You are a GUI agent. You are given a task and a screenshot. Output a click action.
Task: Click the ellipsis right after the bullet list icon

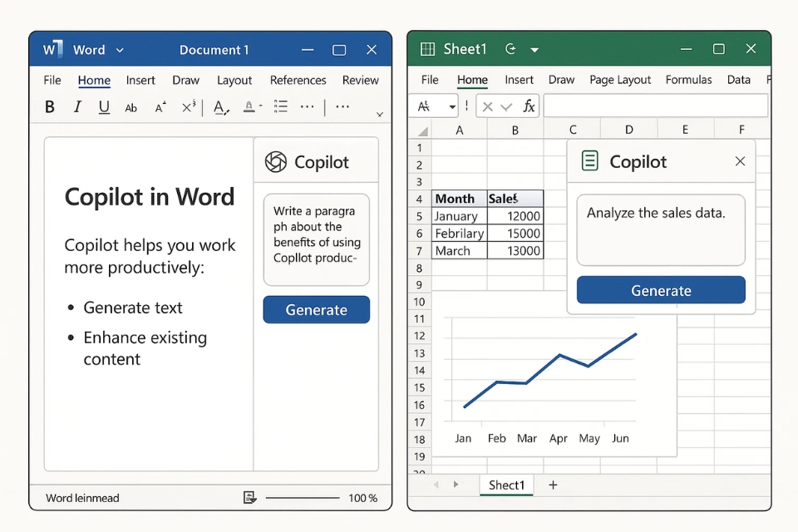click(307, 107)
